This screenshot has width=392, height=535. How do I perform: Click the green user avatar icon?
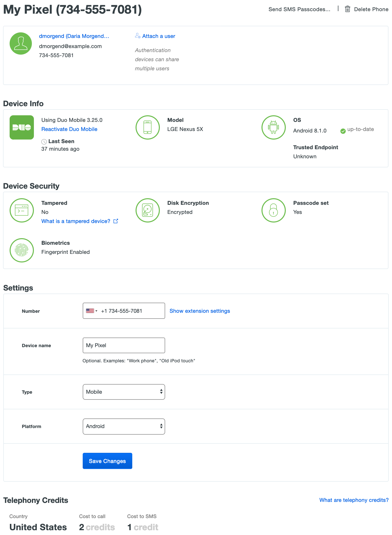[21, 43]
